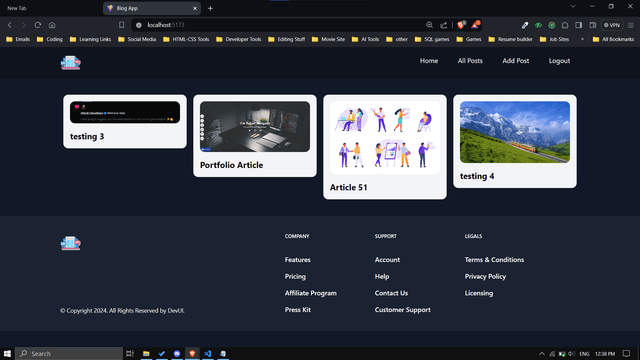Viewport: 640px width, 360px height.
Task: Expand hidden bookmarks overflow chevron
Action: pyautogui.click(x=582, y=39)
